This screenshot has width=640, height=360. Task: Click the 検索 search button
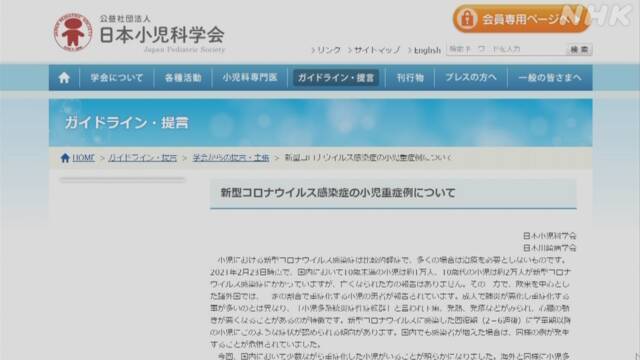[x=579, y=49]
